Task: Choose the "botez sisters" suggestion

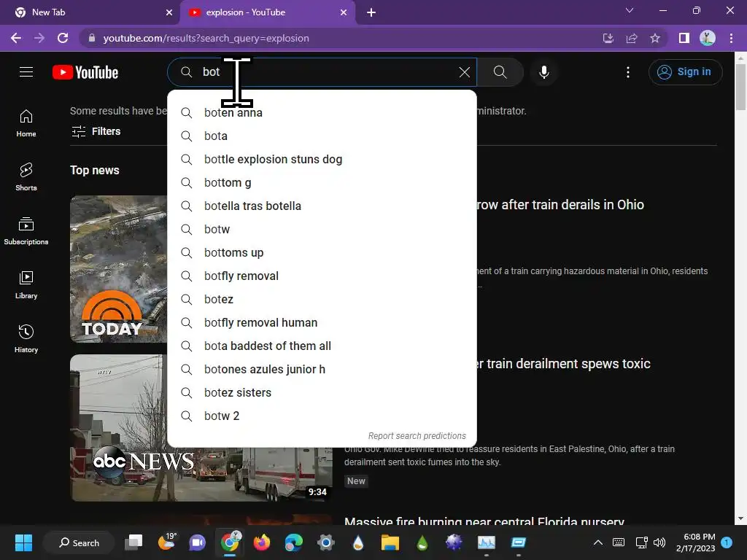Action: [322, 393]
